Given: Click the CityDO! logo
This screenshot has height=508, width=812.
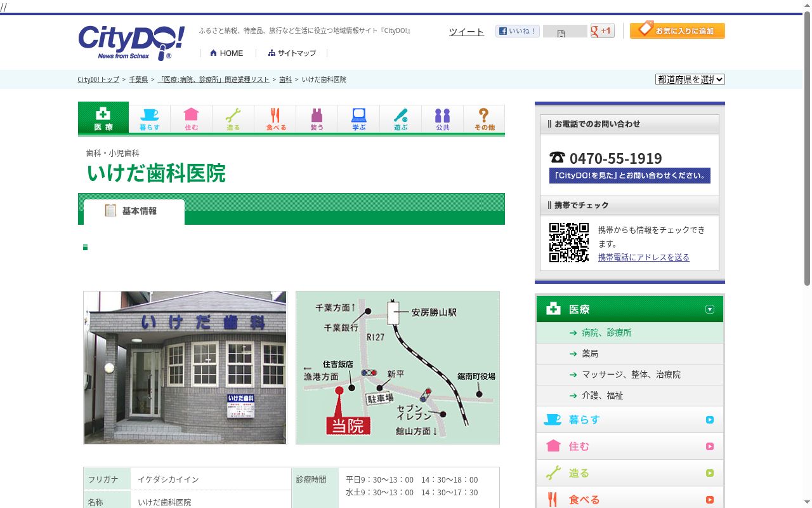Looking at the screenshot, I should point(131,43).
